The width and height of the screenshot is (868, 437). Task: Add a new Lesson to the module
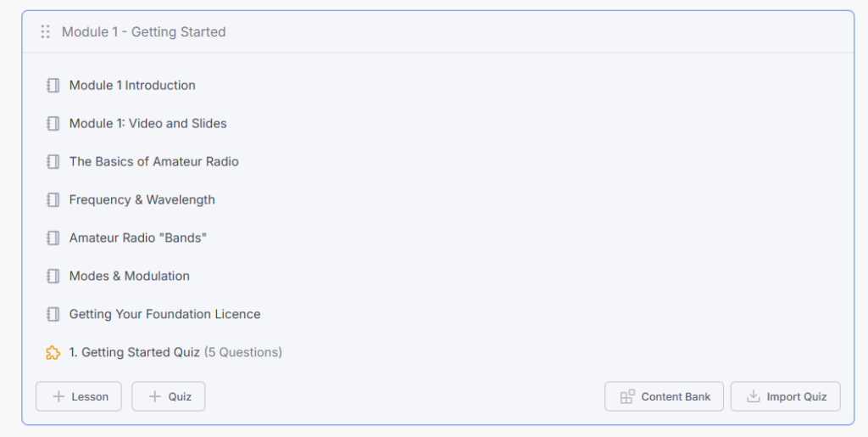click(x=79, y=396)
